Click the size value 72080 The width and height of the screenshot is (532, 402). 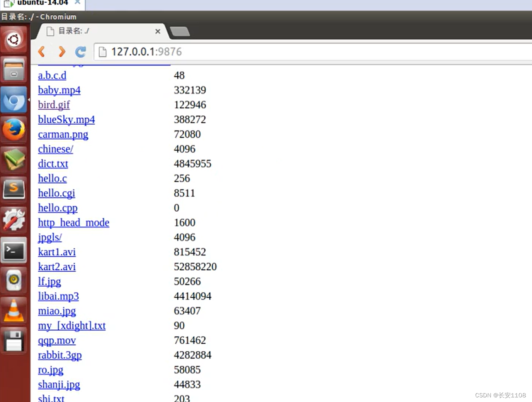coord(187,134)
